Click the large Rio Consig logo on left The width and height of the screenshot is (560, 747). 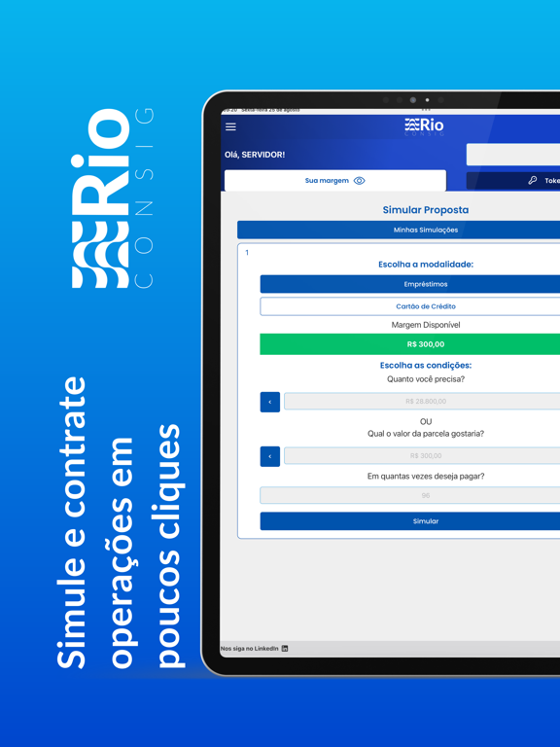click(114, 197)
